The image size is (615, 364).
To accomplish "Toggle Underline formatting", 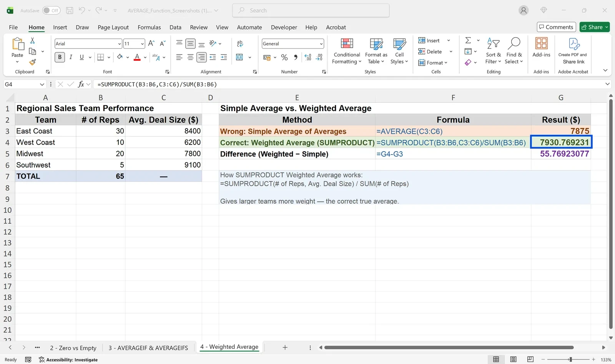I will 81,57.
